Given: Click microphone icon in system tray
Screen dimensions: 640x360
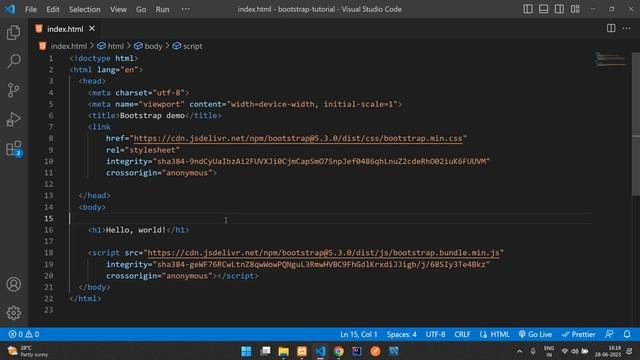Looking at the screenshot, I should click(x=533, y=351).
